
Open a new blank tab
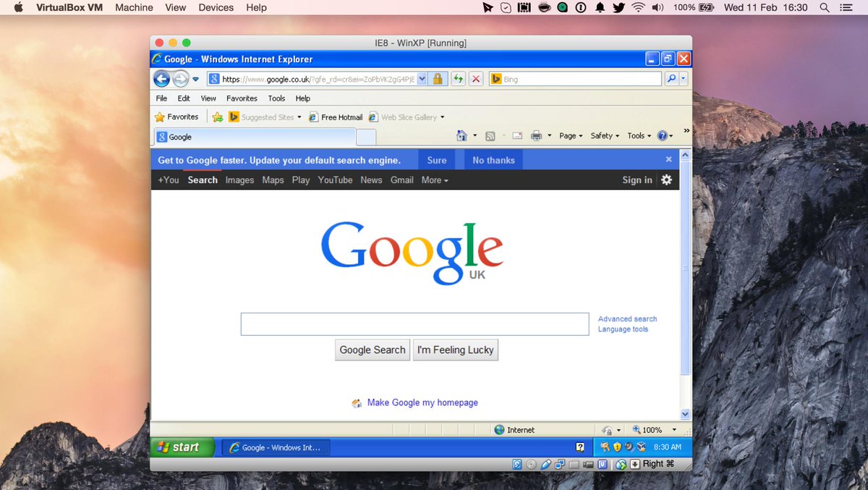[x=366, y=137]
